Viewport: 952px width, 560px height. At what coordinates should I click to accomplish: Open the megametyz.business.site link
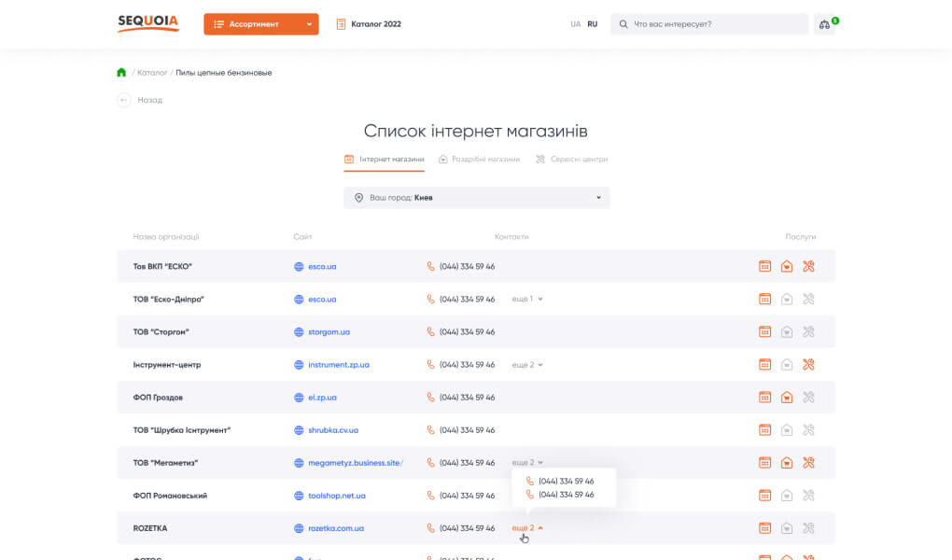(x=355, y=463)
